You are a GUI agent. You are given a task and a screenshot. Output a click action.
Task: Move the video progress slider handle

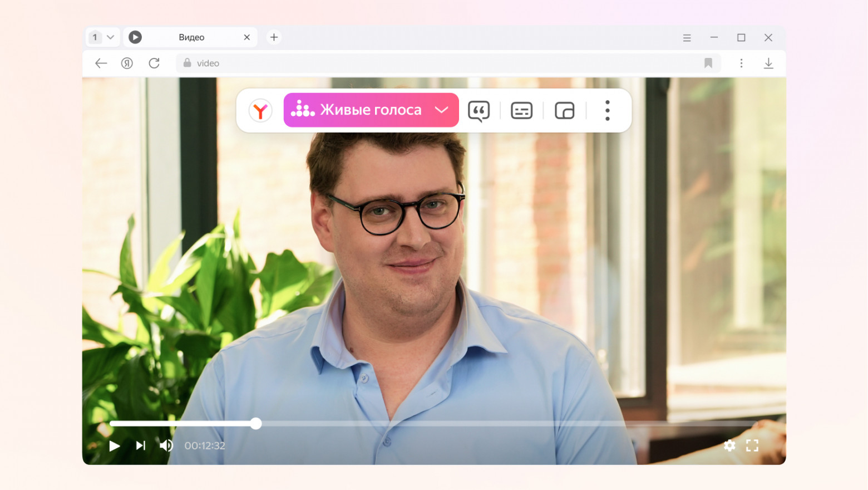click(255, 424)
